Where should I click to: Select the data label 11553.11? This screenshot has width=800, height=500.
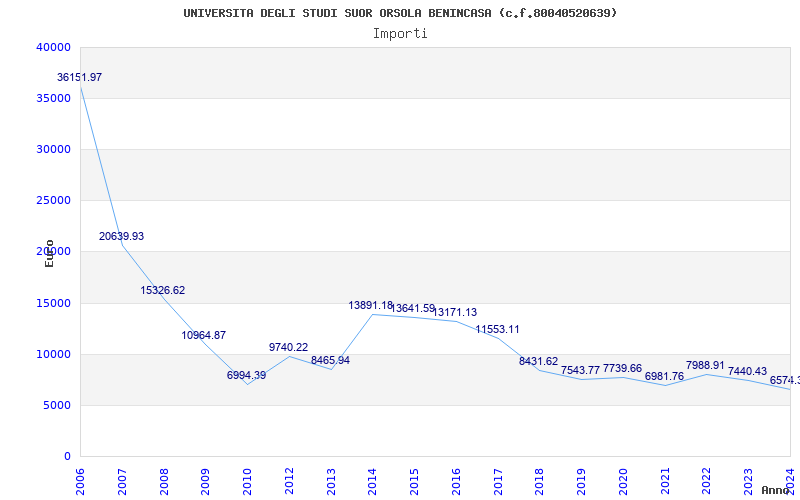tap(497, 330)
